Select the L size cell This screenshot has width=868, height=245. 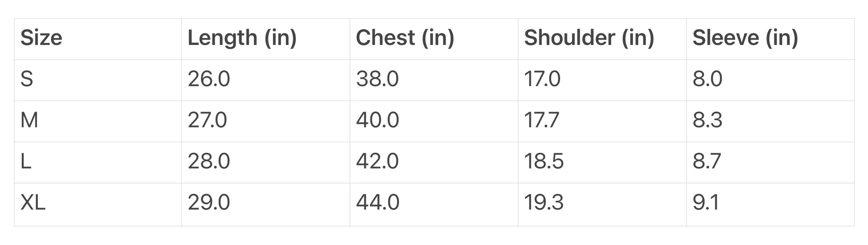(26, 161)
